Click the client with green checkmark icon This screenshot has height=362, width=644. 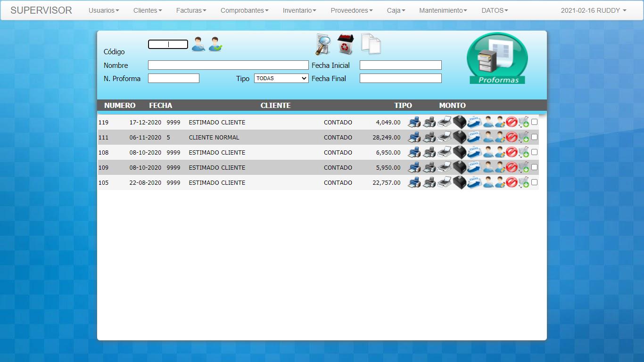215,44
